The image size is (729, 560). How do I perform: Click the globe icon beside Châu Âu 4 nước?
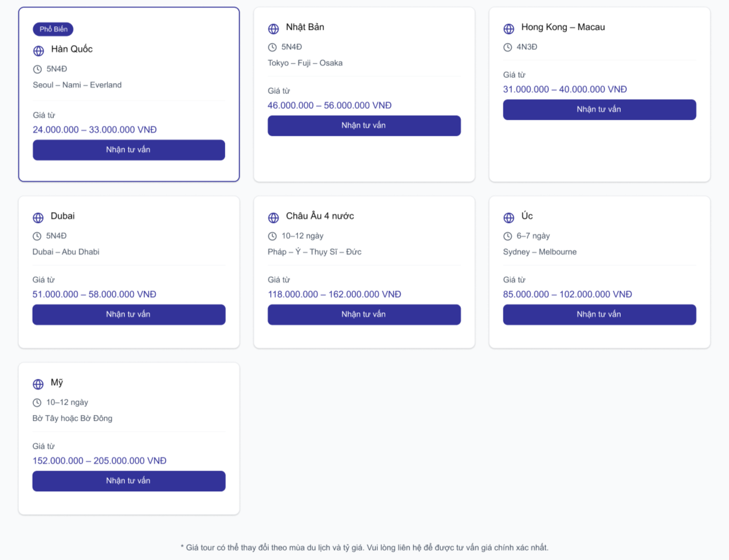click(273, 218)
